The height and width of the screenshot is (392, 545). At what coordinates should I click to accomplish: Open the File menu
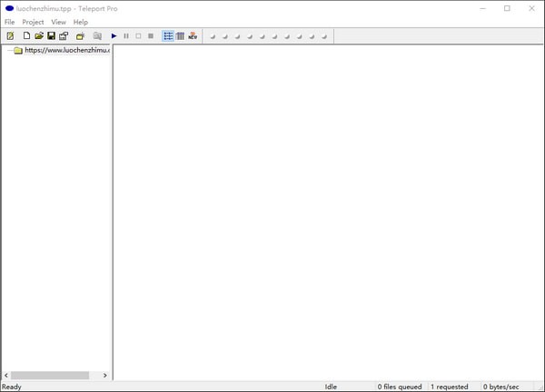10,22
